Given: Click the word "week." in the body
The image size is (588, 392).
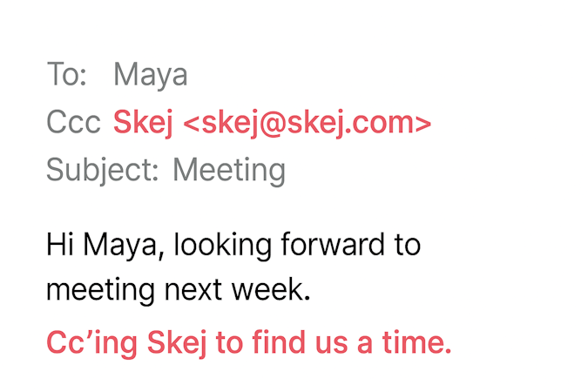Looking at the screenshot, I should click(x=270, y=290).
